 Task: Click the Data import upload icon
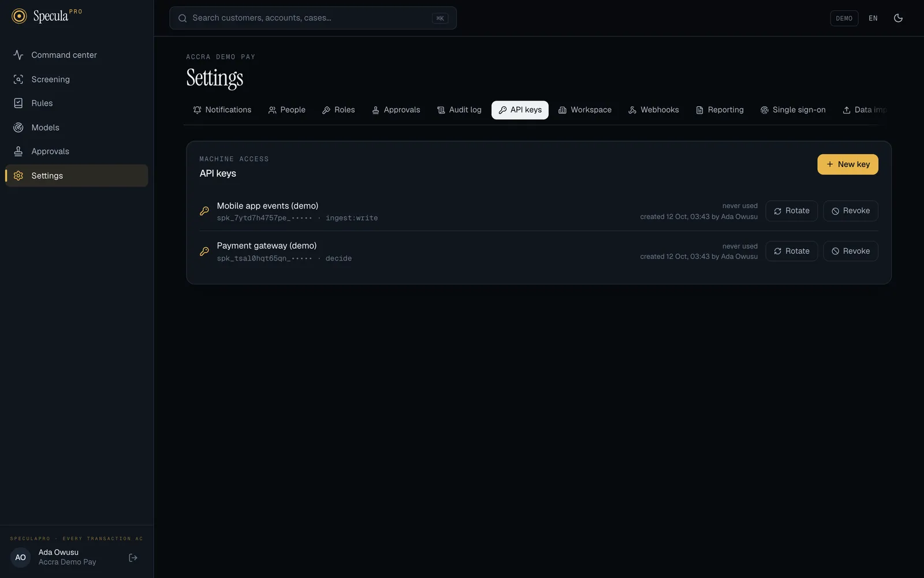click(x=847, y=110)
